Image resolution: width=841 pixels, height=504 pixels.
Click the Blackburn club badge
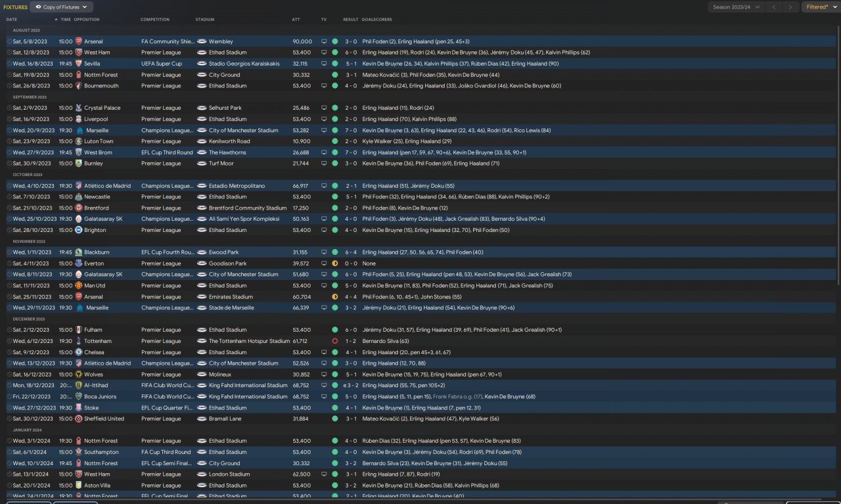[x=79, y=252]
